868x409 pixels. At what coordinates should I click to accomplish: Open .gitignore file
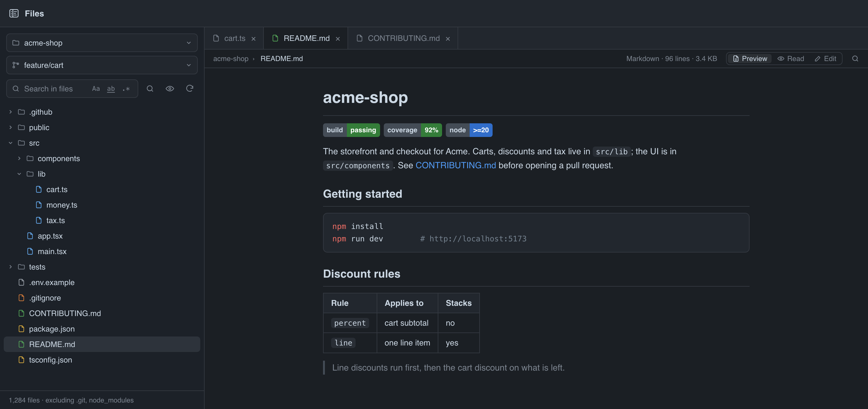click(x=102, y=298)
